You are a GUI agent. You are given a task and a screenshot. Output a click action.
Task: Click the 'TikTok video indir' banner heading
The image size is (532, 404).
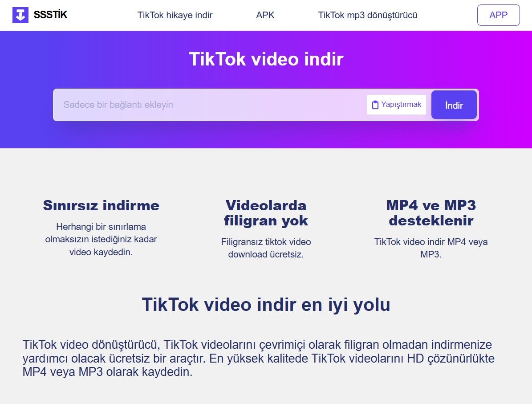(x=266, y=59)
